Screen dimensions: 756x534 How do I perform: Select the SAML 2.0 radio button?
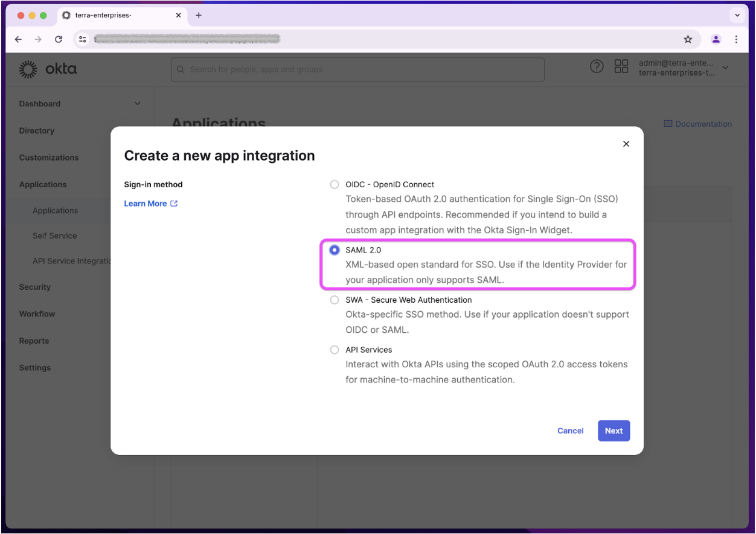[x=335, y=250]
